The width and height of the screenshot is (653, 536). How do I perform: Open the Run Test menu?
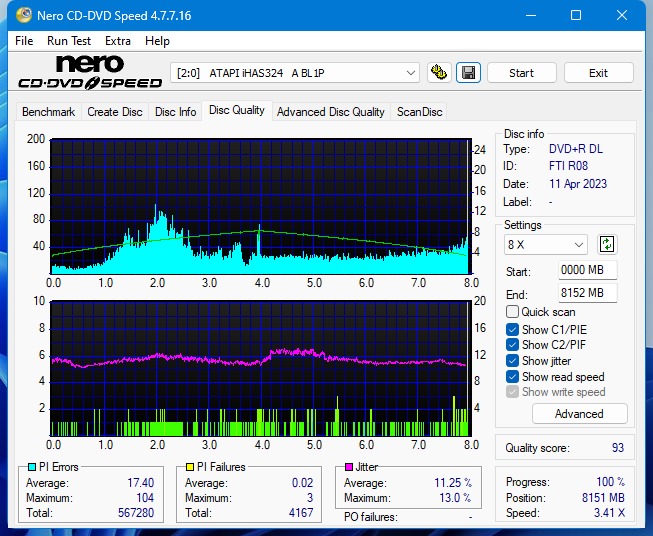pos(69,41)
